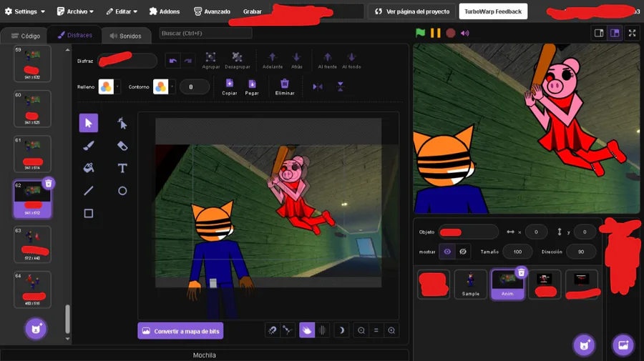This screenshot has width=644, height=361.
Task: Click the Copiar icon
Action: point(230,83)
